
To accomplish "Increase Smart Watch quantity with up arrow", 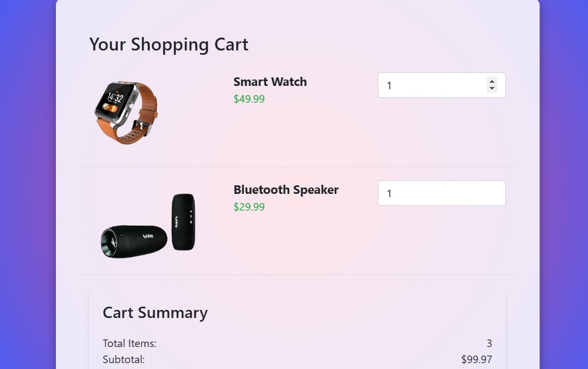I will click(492, 82).
